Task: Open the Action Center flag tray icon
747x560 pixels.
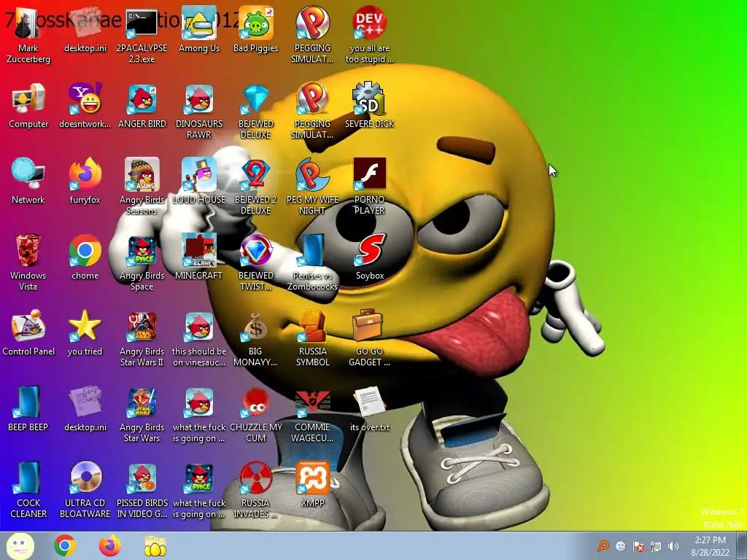Action: (638, 546)
